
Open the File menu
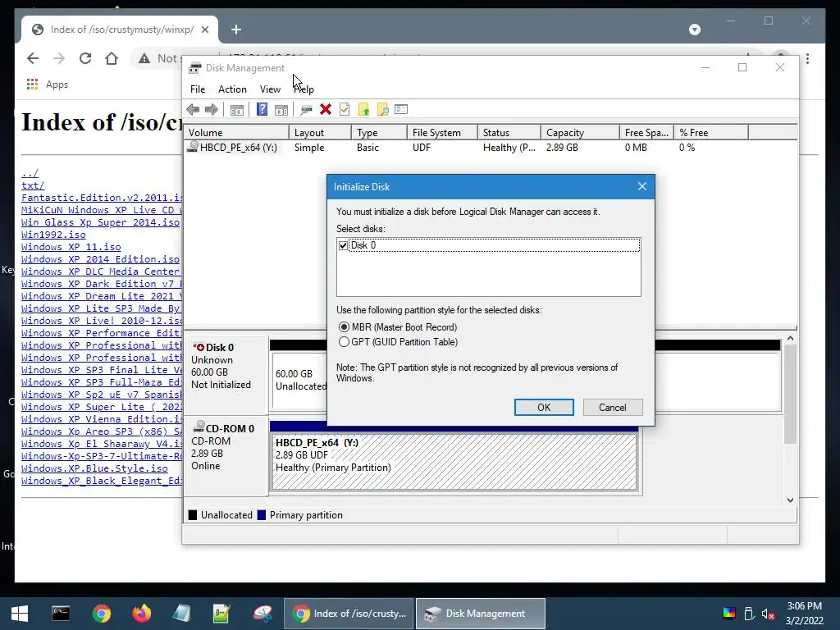(198, 89)
